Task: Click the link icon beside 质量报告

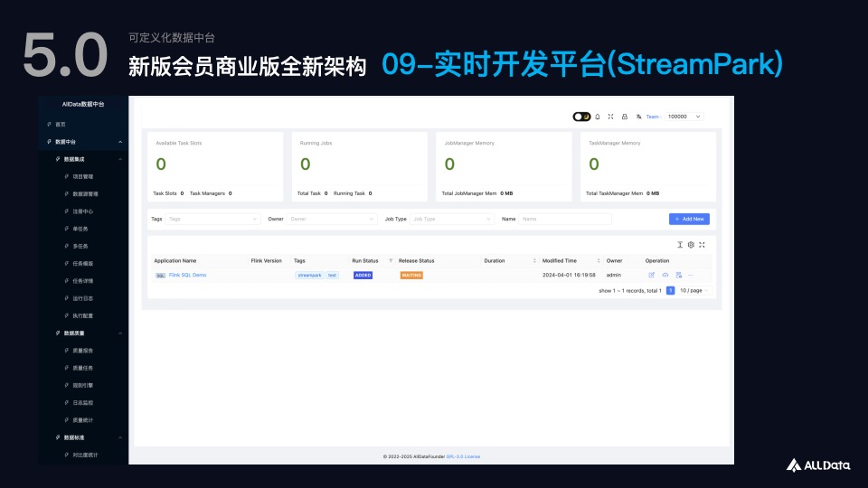Action: tap(66, 351)
